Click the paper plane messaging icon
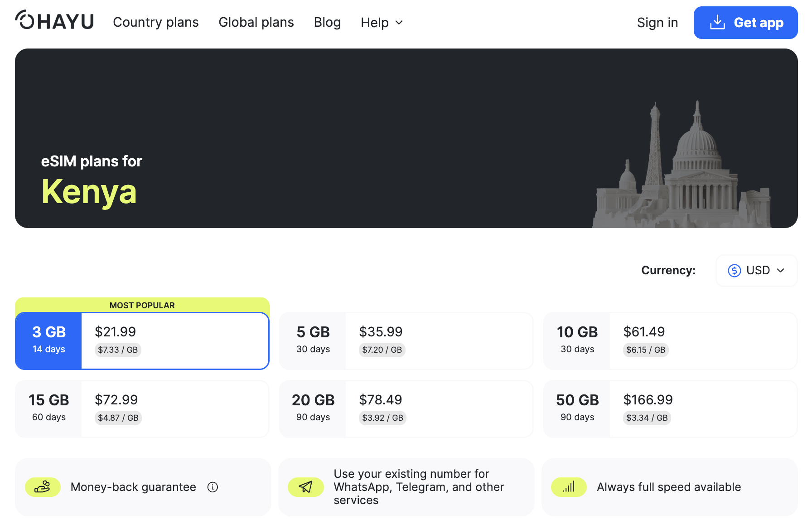 tap(306, 487)
